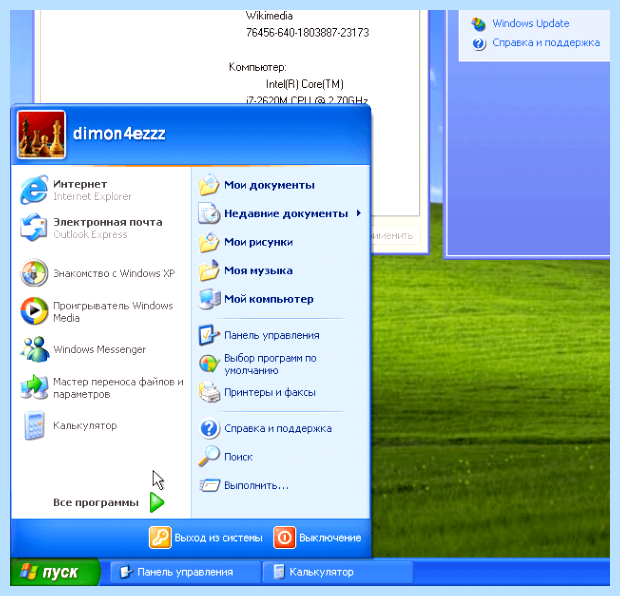Click the Outlook Express subtitle text
Screen dimensions: 620x596
click(90, 235)
